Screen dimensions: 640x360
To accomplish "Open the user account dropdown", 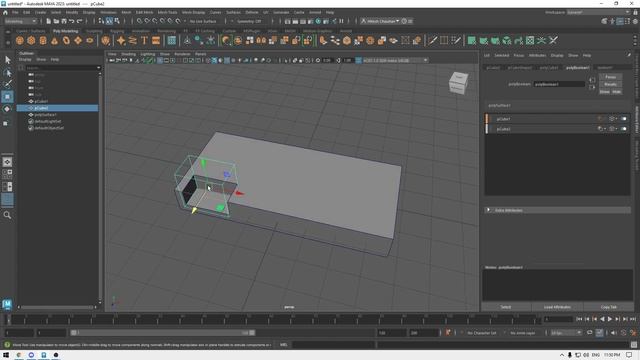I will tap(381, 21).
